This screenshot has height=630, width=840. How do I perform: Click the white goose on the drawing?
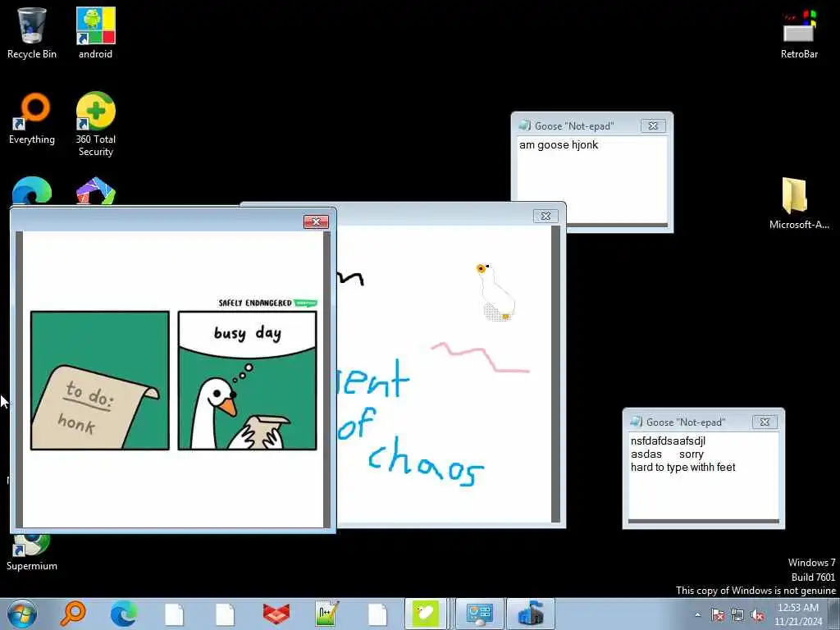click(495, 293)
